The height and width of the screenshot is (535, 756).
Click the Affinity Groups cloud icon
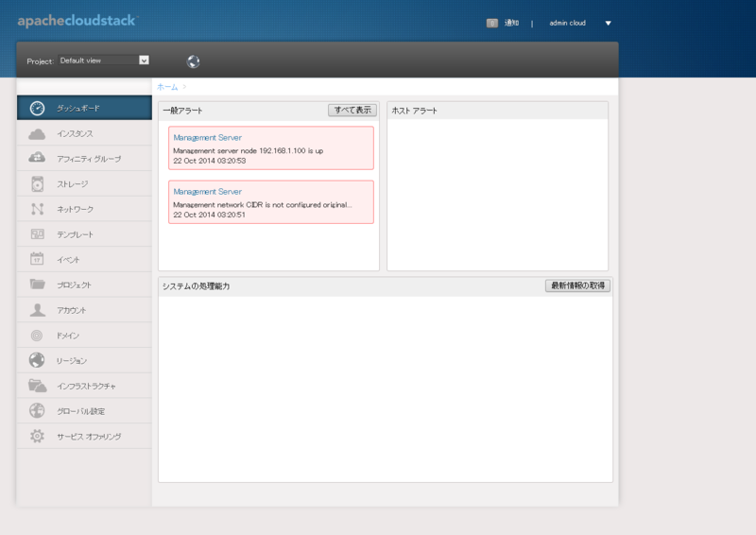(37, 158)
